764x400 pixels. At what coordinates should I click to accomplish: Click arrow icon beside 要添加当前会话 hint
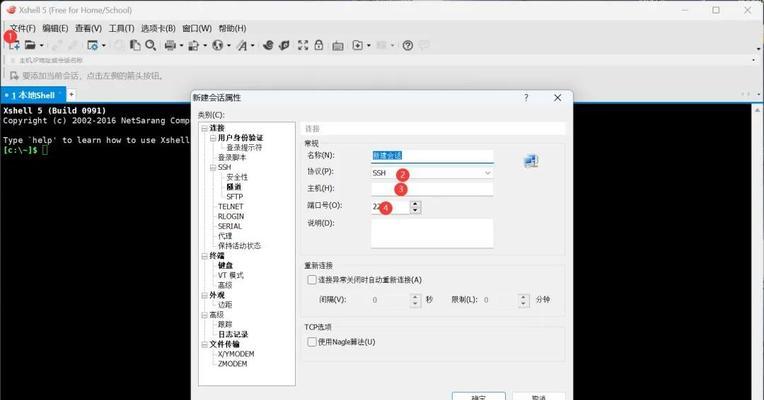(14, 76)
